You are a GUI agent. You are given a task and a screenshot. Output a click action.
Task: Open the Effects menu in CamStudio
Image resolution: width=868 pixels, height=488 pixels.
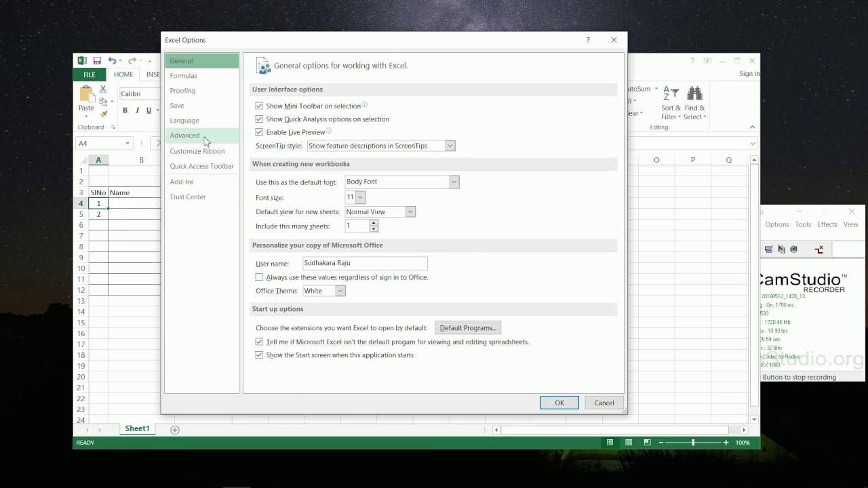(827, 224)
